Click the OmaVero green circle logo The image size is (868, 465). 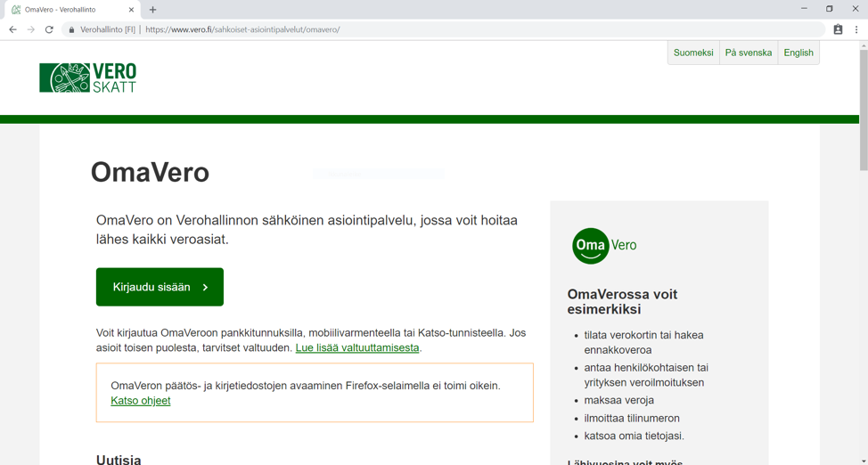click(x=591, y=246)
